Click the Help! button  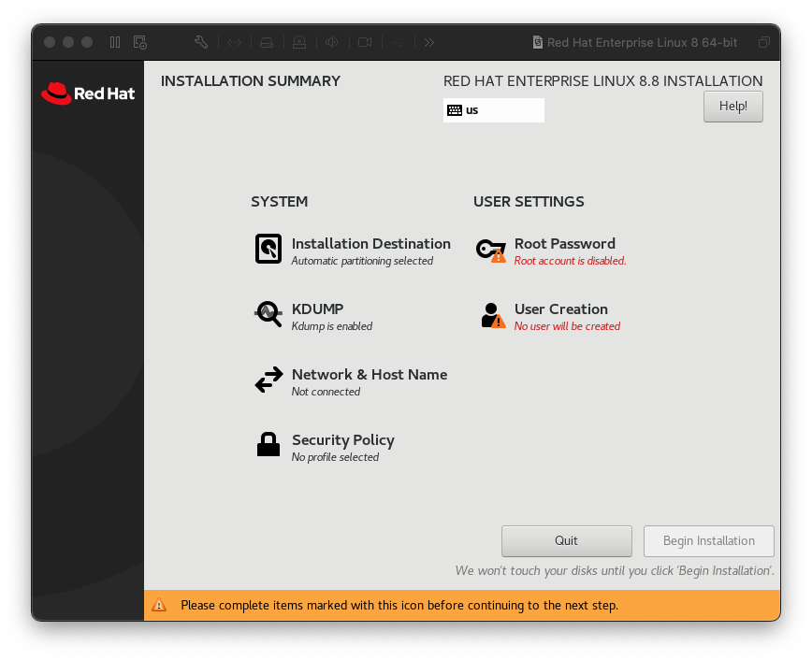[x=732, y=107]
